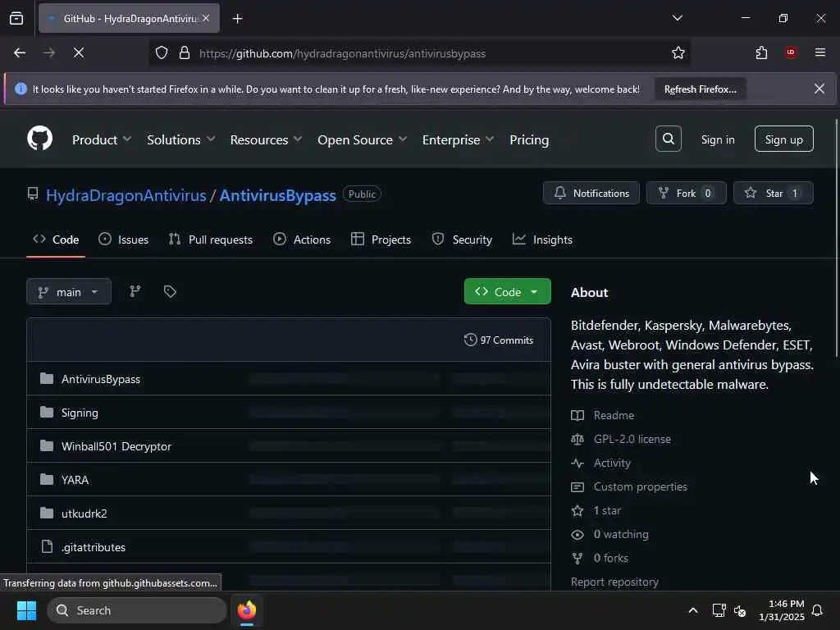
Task: Show hidden system tray icons
Action: tap(692, 610)
